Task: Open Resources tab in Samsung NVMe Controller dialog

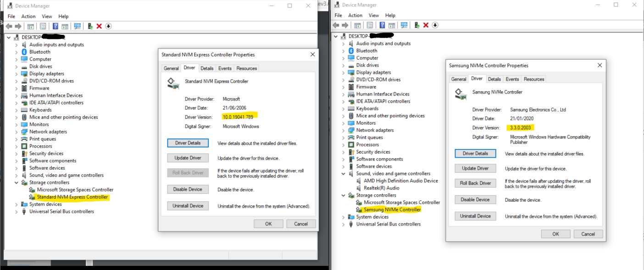Action: coord(534,79)
